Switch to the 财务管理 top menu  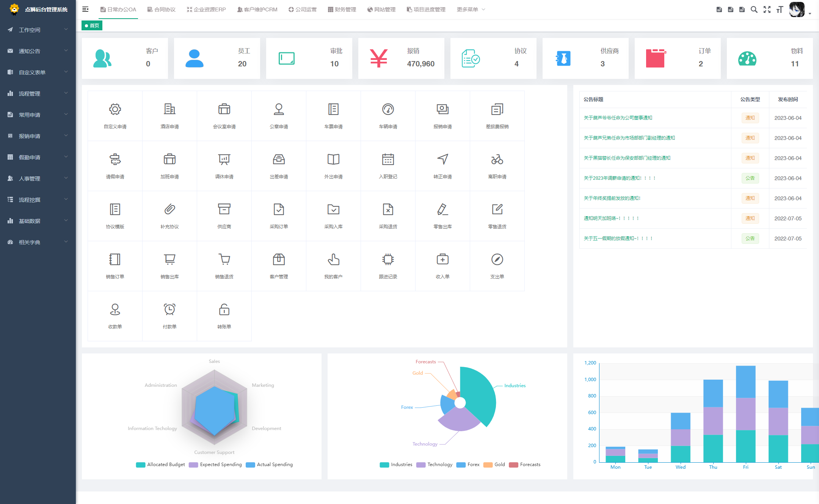tap(342, 9)
